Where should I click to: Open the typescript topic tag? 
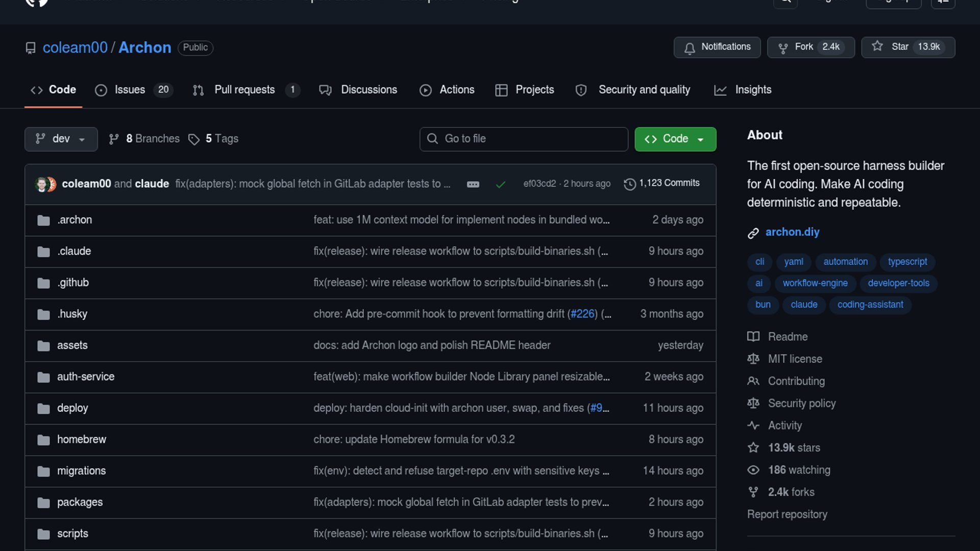[907, 262]
